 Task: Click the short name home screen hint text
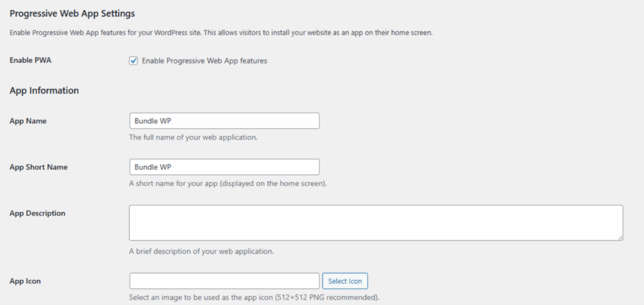[228, 184]
